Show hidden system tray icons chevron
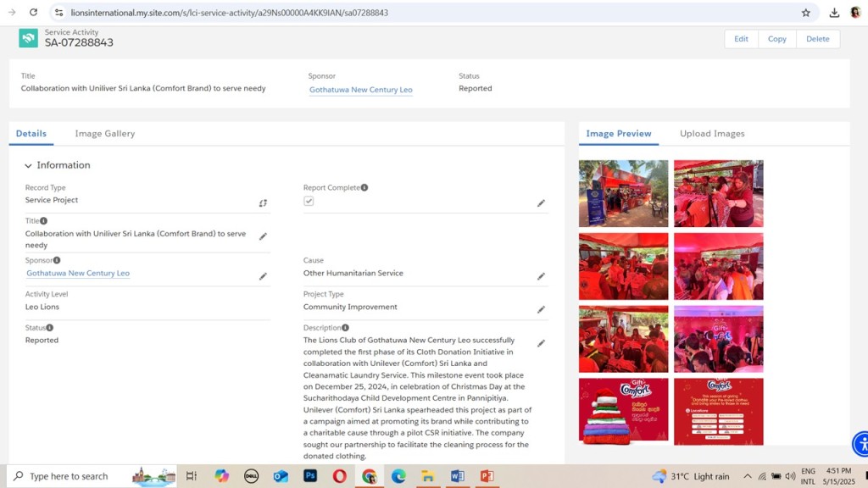Viewport: 868px width, 488px height. (x=748, y=476)
